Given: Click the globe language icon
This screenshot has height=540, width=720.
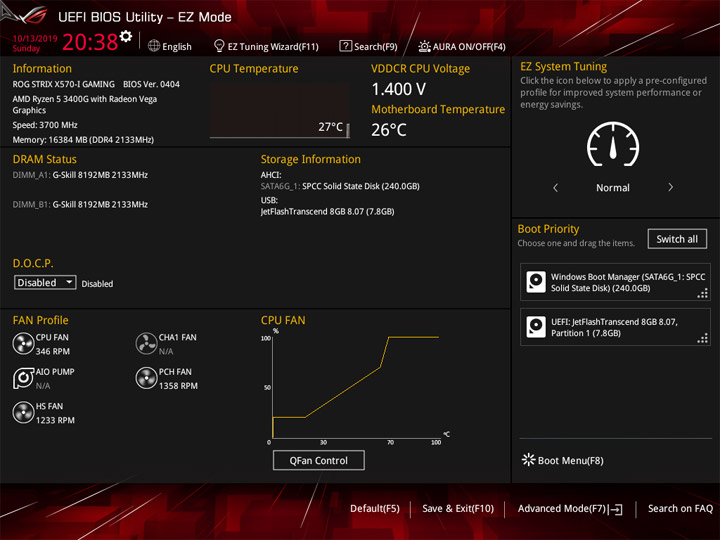Looking at the screenshot, I should point(154,46).
